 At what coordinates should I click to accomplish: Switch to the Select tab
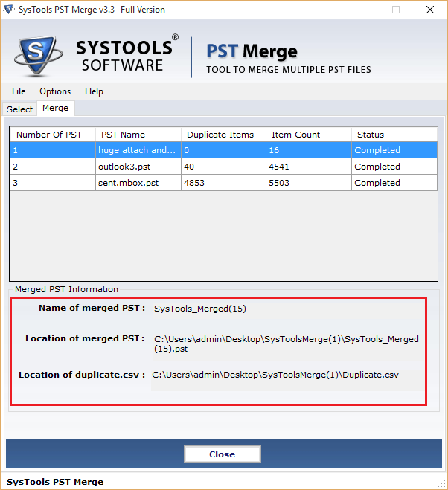click(x=19, y=109)
